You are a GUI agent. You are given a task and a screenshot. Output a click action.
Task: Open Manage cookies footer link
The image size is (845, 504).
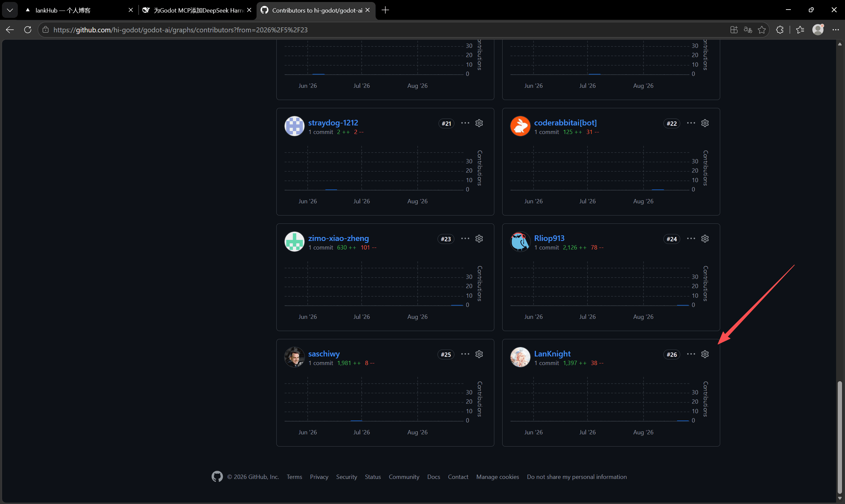[497, 477]
